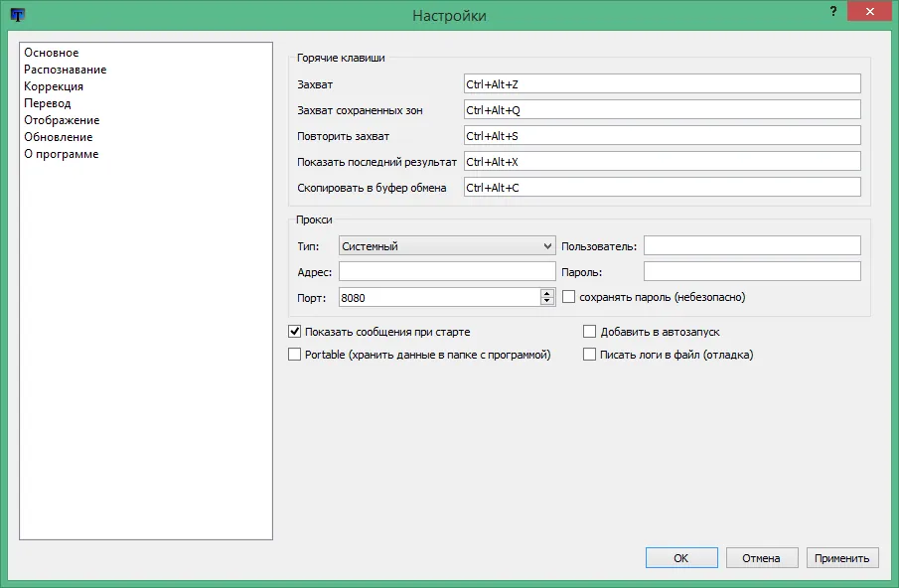
Task: Click the question mark help button
Action: click(x=833, y=11)
